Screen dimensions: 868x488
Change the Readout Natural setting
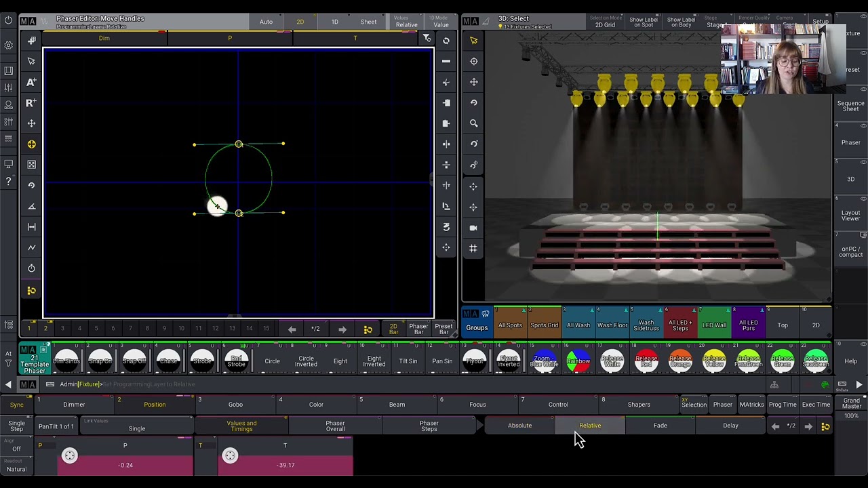(x=16, y=466)
